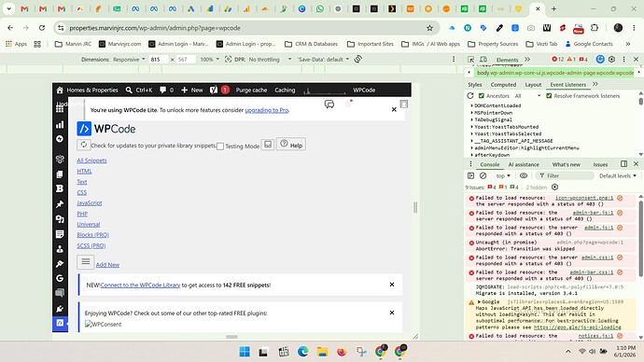Click the upgrading to Pro link
This screenshot has width=644, height=362.
point(267,110)
